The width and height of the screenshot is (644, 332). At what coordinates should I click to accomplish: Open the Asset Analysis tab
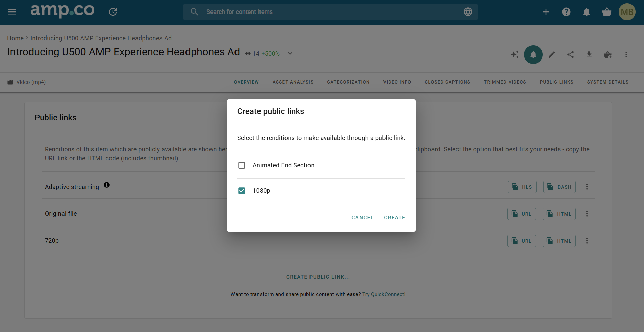[293, 82]
